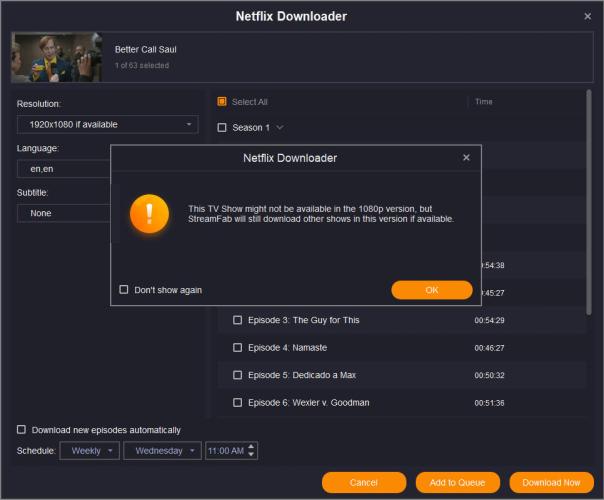This screenshot has width=604, height=500.
Task: Click the orange warning exclamation icon
Action: [149, 214]
